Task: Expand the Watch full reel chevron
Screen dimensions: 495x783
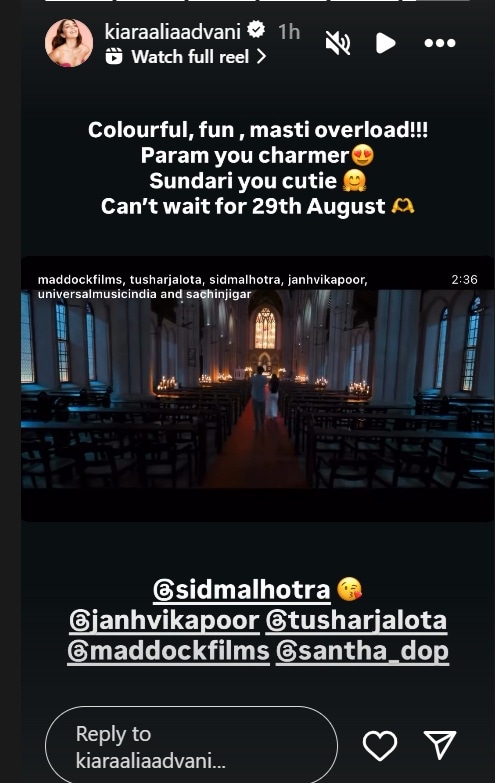Action: click(x=261, y=57)
